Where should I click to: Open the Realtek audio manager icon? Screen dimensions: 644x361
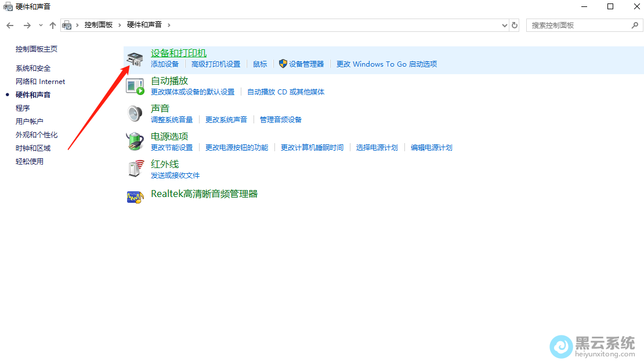[135, 196]
